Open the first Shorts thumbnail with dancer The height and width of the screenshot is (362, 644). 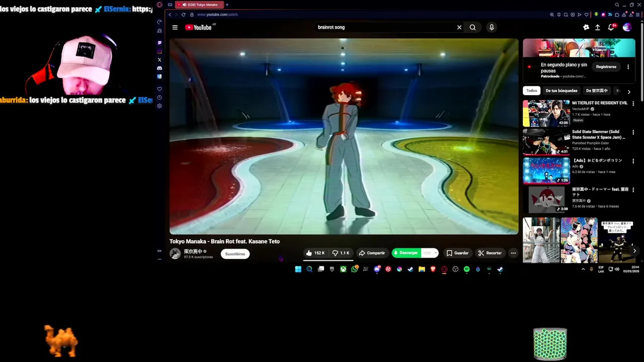pos(541,240)
